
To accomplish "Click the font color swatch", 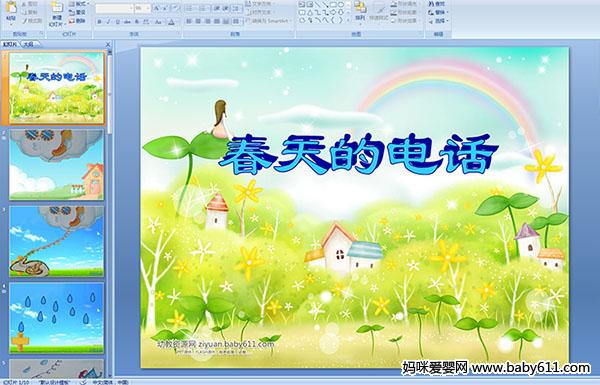I will 171,22.
